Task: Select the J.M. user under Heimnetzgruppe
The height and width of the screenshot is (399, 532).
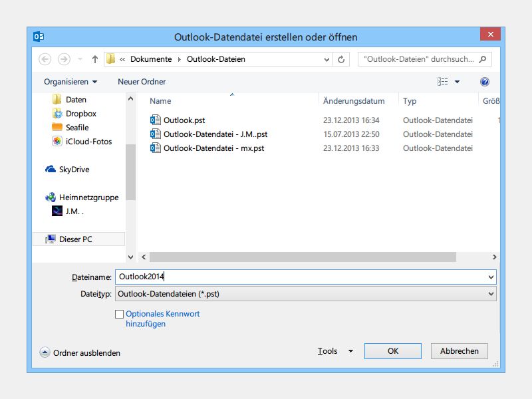Action: 74,211
